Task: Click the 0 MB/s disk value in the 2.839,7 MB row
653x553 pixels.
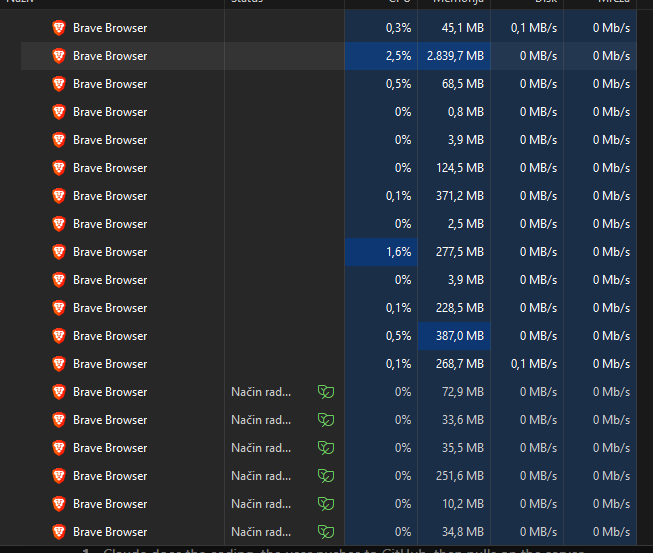Action: click(538, 56)
